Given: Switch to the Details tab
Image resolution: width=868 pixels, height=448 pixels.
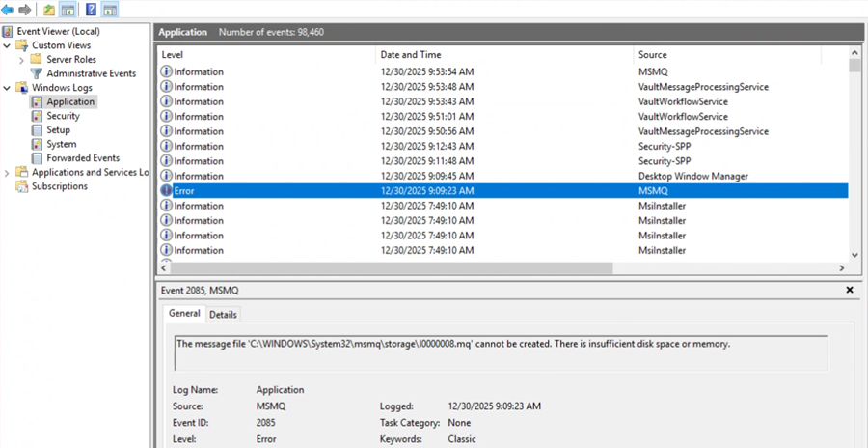Looking at the screenshot, I should click(223, 315).
